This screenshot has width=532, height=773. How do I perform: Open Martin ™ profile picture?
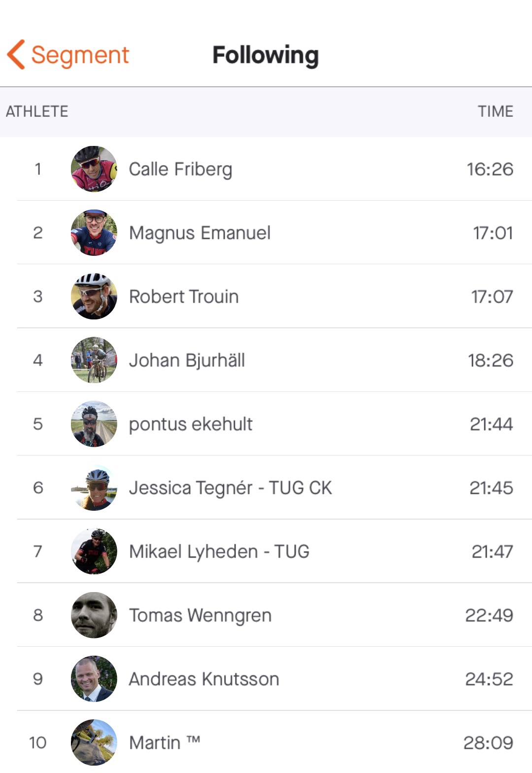pos(94,742)
